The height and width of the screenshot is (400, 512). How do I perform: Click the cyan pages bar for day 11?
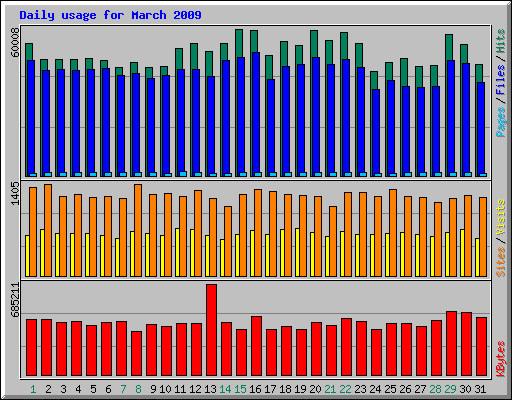[183, 174]
